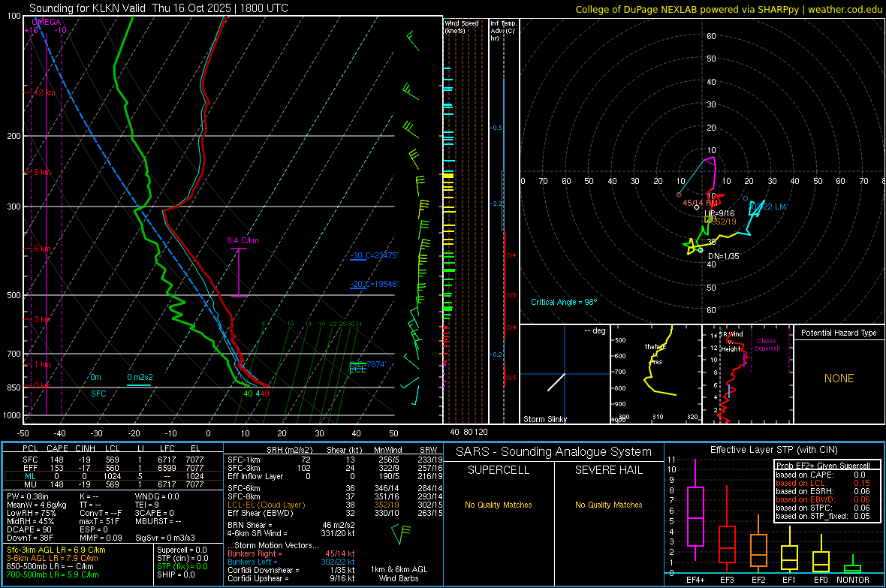Click the SEVERE HAIL analogue heading
This screenshot has height=588, width=886.
click(x=608, y=470)
